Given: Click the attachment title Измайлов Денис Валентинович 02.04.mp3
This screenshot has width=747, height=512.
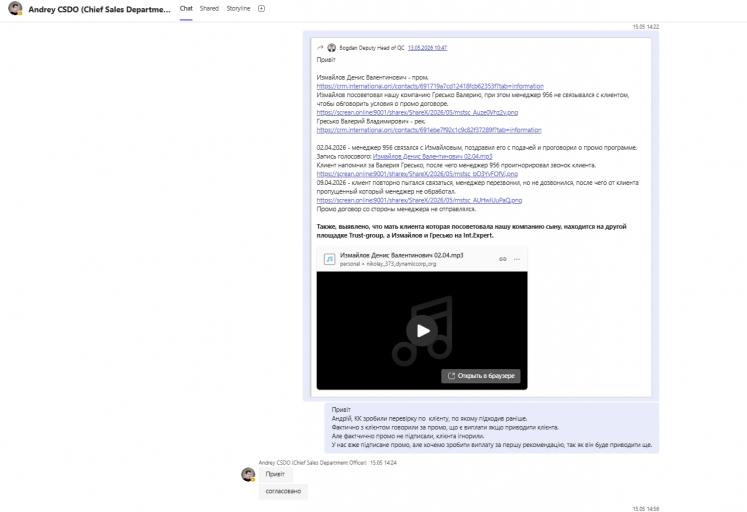Looking at the screenshot, I should tap(402, 255).
